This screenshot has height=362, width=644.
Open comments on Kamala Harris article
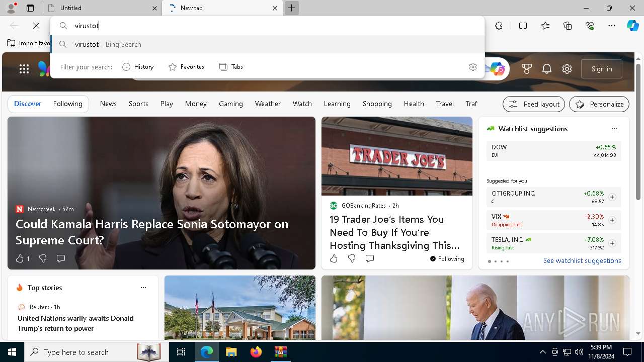point(61,258)
